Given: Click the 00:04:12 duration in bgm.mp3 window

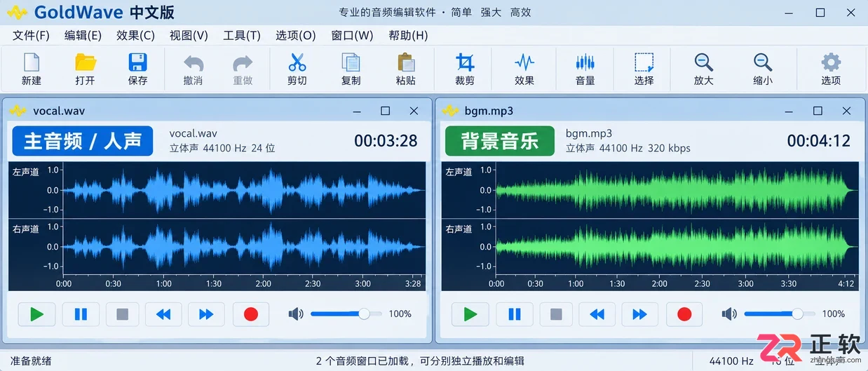Looking at the screenshot, I should click(x=819, y=141).
